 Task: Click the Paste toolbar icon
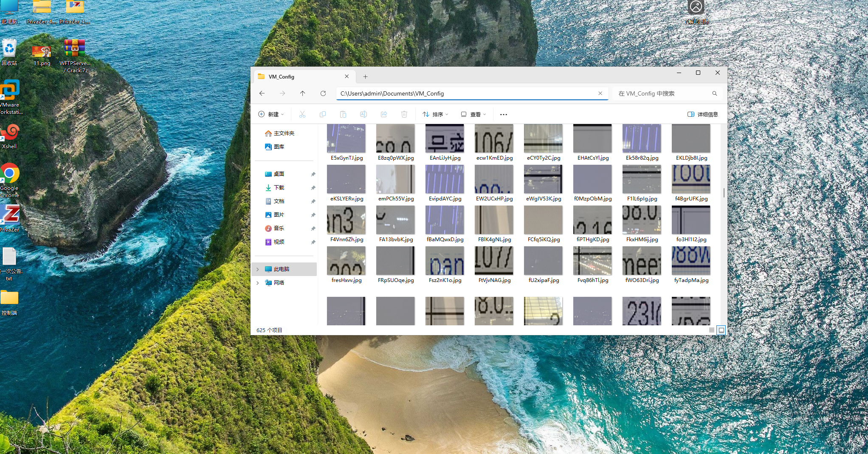pyautogui.click(x=343, y=114)
